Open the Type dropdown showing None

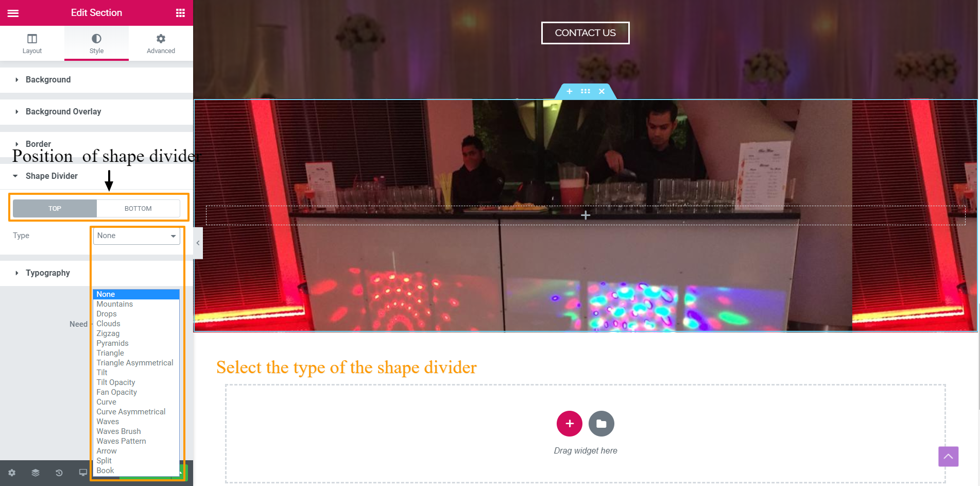point(136,236)
